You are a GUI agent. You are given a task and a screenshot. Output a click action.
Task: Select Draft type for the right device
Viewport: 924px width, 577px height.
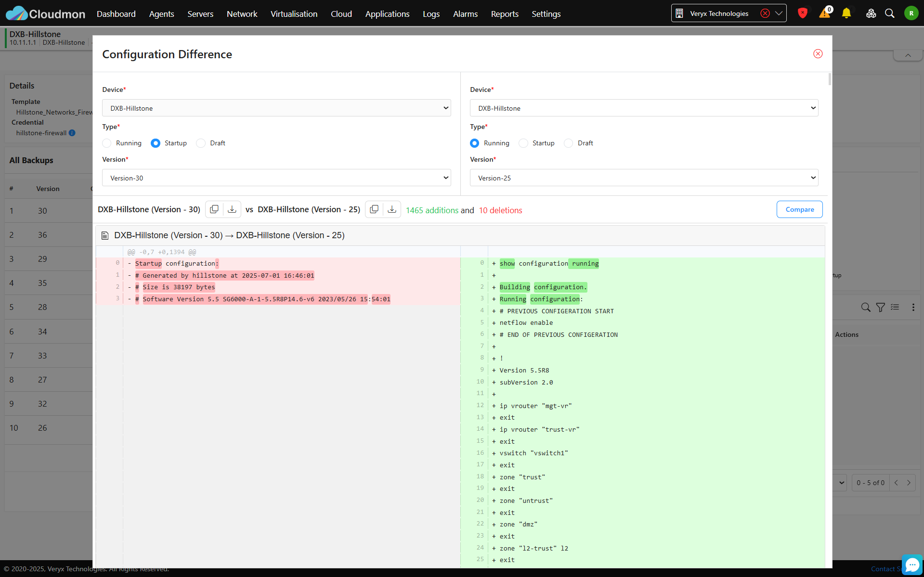point(569,143)
